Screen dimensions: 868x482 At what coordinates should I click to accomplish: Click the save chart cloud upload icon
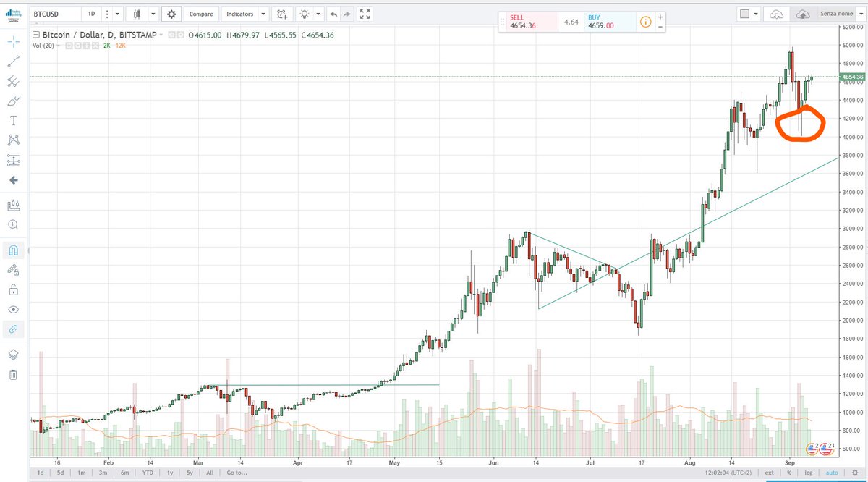pyautogui.click(x=802, y=14)
